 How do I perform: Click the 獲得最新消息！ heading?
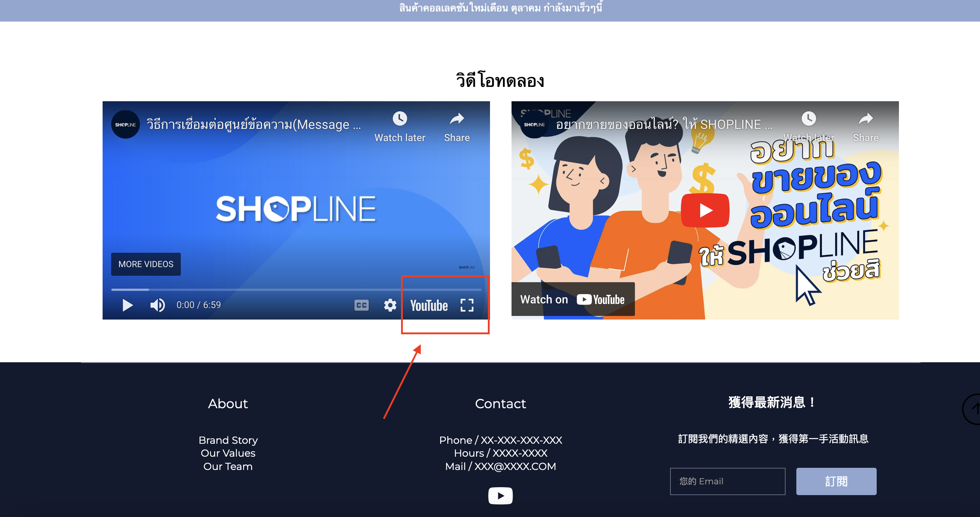772,402
